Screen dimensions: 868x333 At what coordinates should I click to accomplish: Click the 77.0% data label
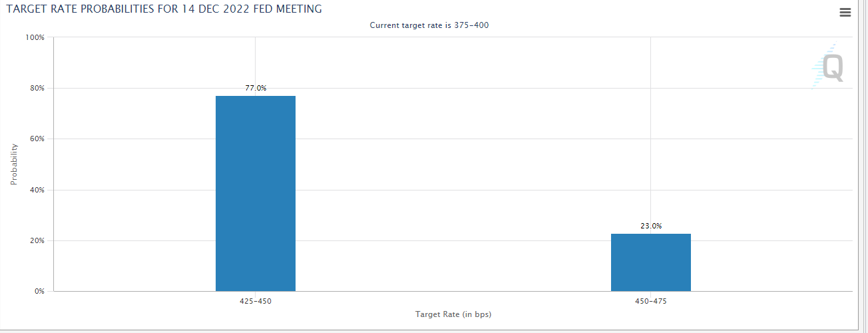(256, 88)
